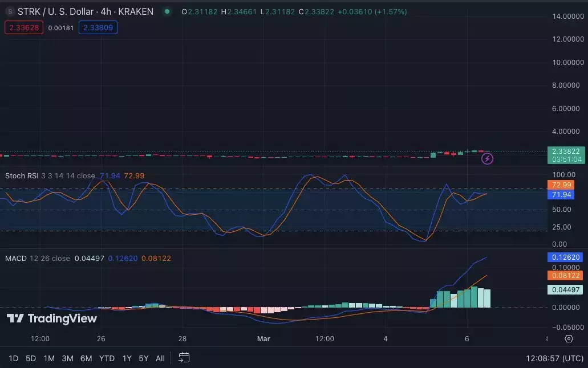Viewport: 588px width, 368px height.
Task: Select the 1M time range
Action: pos(49,358)
